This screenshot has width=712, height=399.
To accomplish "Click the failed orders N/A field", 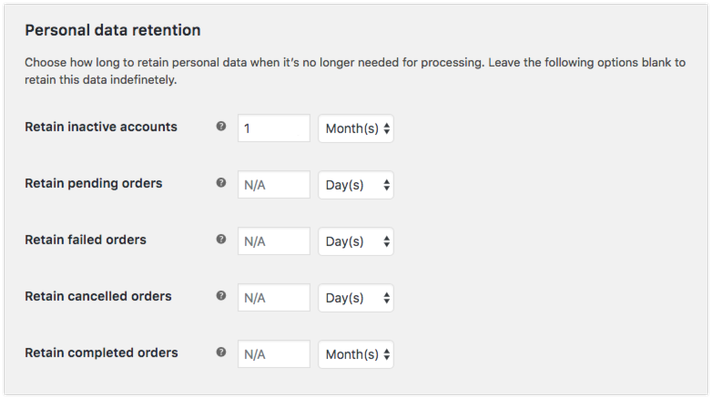I will [x=274, y=241].
